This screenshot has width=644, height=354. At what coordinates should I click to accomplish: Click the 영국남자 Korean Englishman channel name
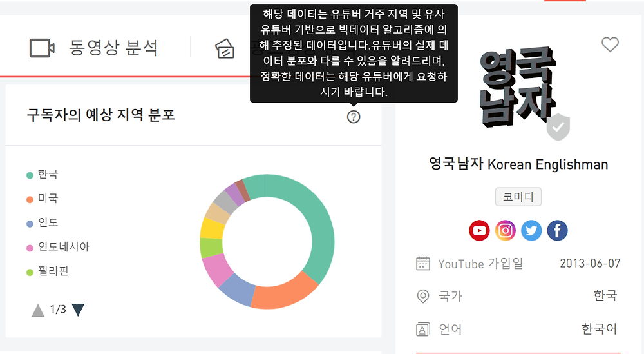(518, 164)
